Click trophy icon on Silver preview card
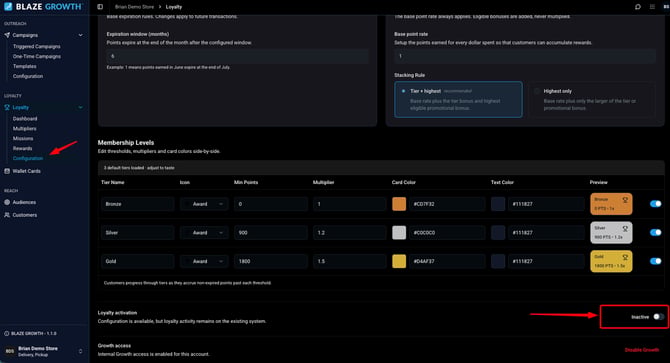This screenshot has height=363, width=670. coord(625,228)
